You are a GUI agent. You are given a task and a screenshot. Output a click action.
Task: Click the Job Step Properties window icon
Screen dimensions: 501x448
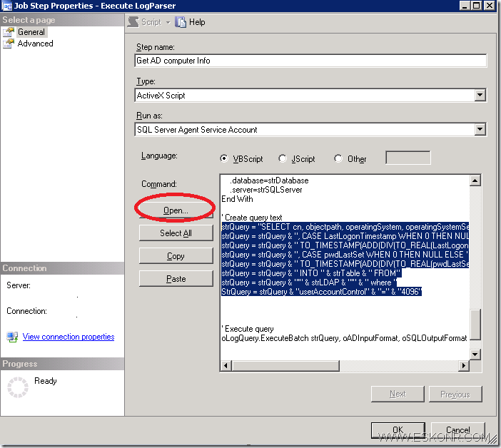tap(7, 6)
